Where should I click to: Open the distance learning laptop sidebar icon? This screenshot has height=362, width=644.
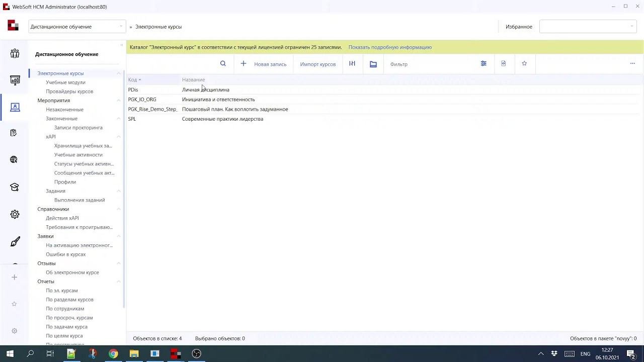tap(15, 107)
